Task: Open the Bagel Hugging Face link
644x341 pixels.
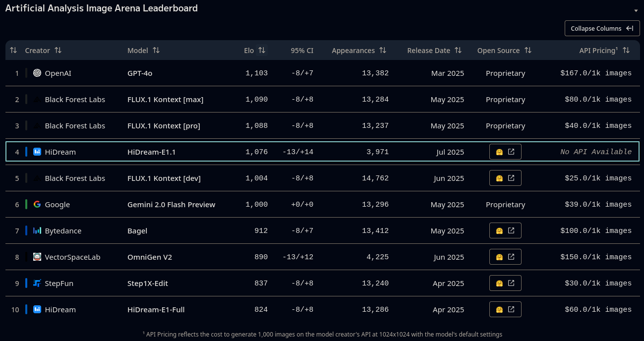Action: pos(505,230)
